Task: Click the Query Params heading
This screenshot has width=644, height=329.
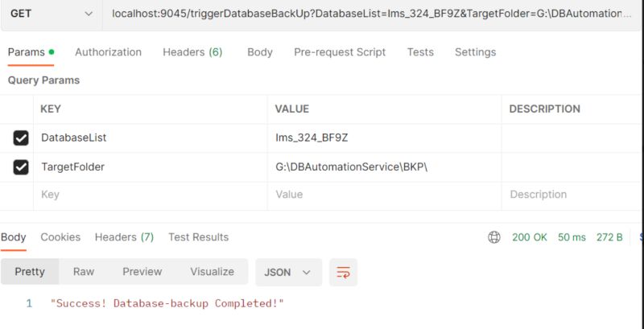Action: (x=43, y=80)
